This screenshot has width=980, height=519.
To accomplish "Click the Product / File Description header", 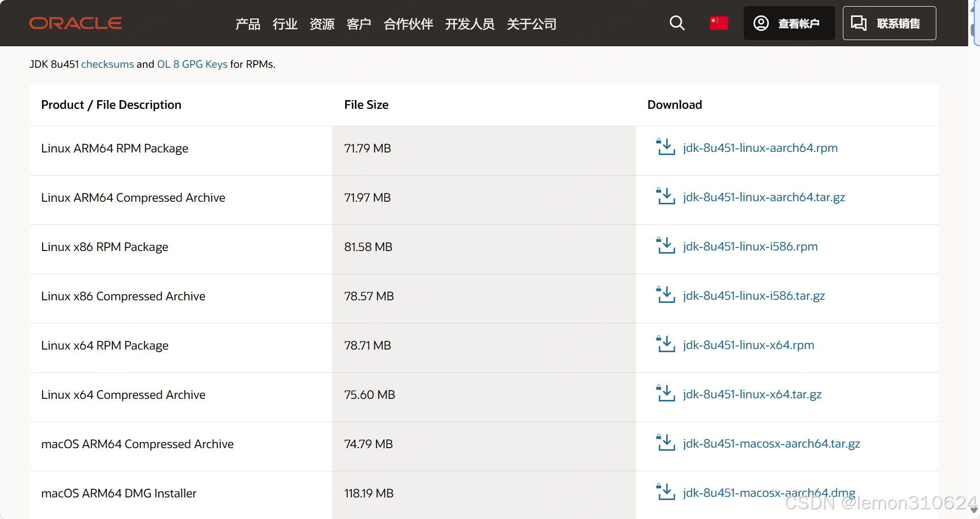I will 111,105.
